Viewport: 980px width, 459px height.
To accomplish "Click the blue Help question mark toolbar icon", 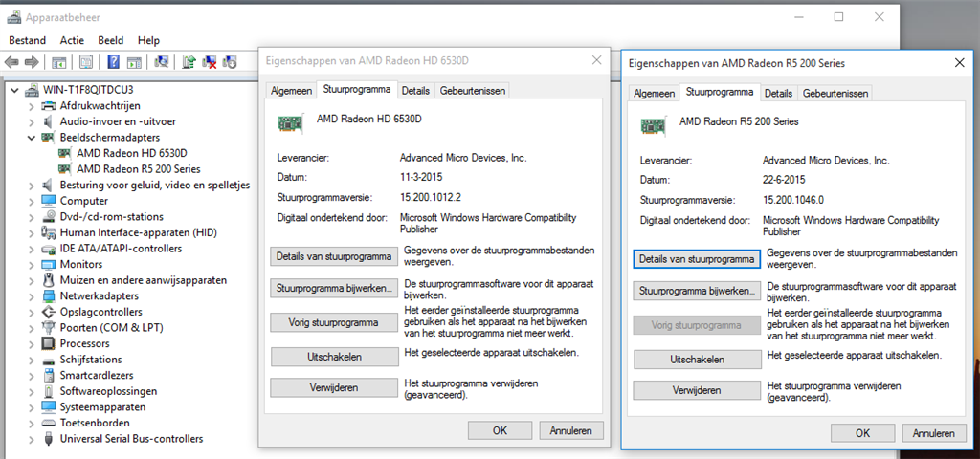I will pos(113,62).
